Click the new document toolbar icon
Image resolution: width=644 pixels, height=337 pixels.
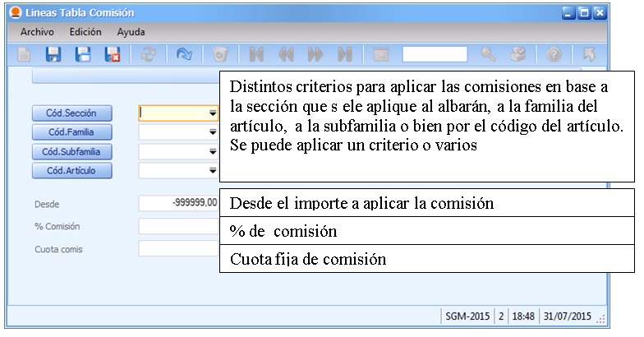[25, 55]
